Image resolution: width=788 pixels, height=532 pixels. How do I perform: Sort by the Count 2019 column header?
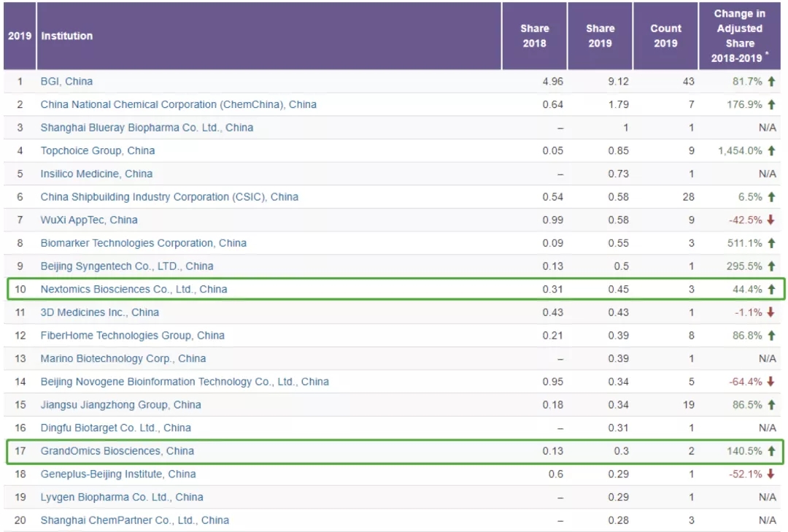[x=665, y=36]
